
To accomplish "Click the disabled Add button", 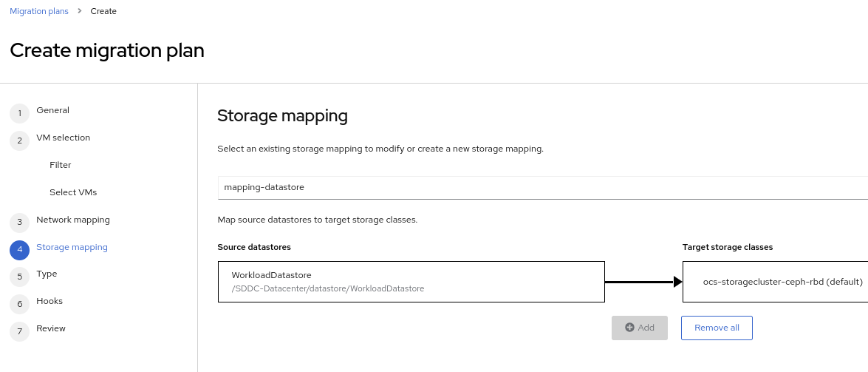I will click(x=640, y=328).
